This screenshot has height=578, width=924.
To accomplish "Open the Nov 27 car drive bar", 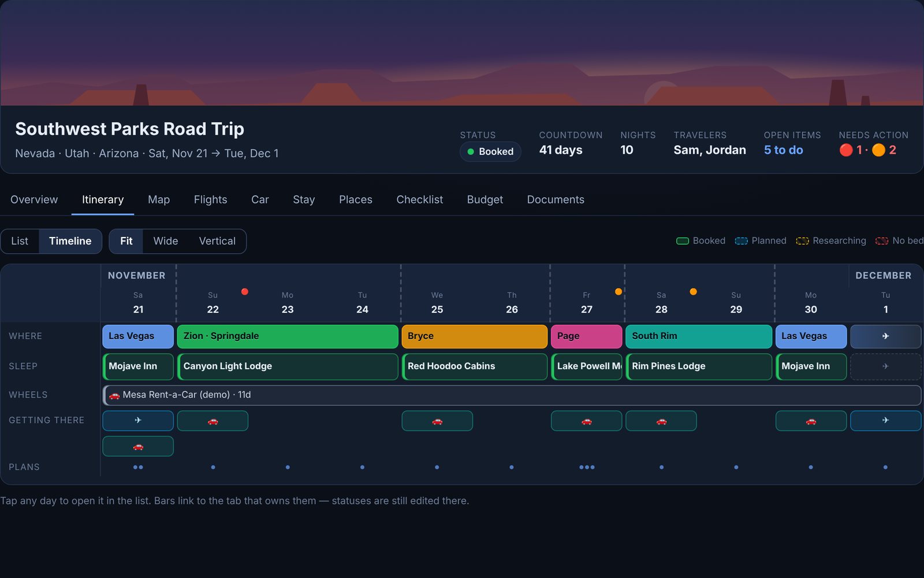I will pyautogui.click(x=587, y=421).
